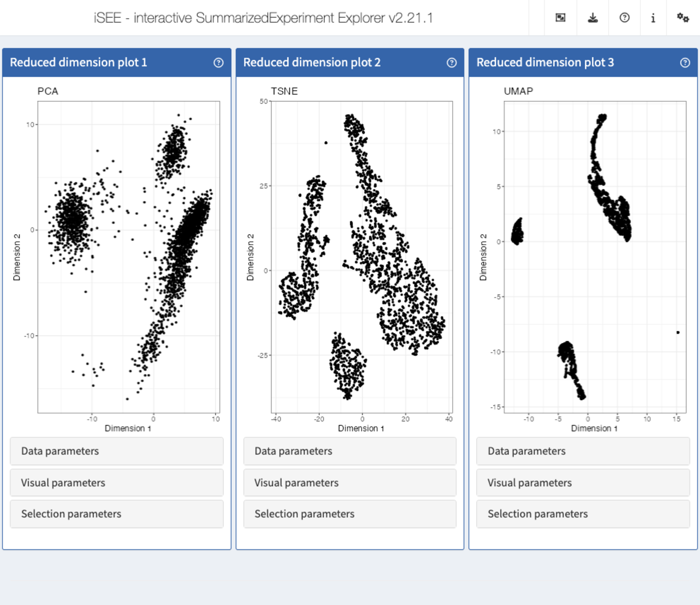Click the TSNE plot title label
700x605 pixels.
pyautogui.click(x=284, y=91)
